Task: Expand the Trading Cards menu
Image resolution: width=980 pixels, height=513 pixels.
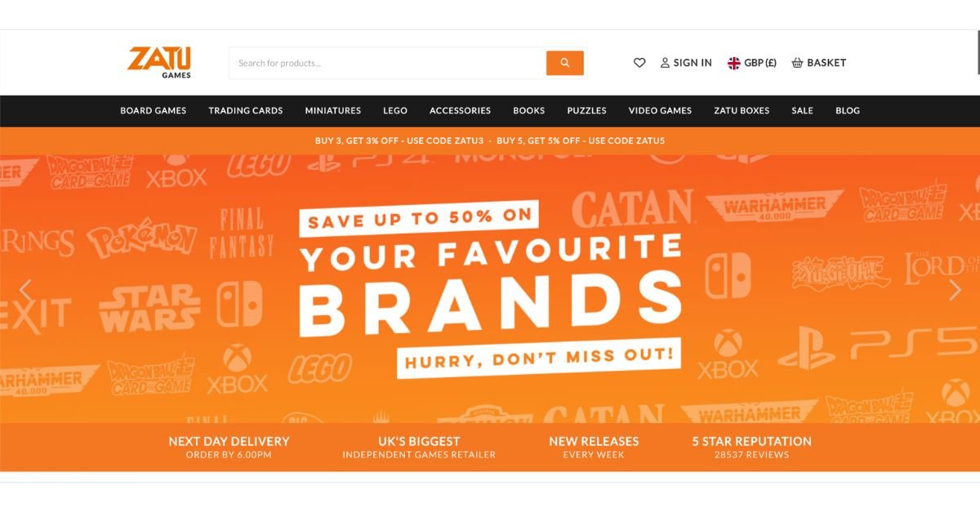Action: (x=245, y=110)
